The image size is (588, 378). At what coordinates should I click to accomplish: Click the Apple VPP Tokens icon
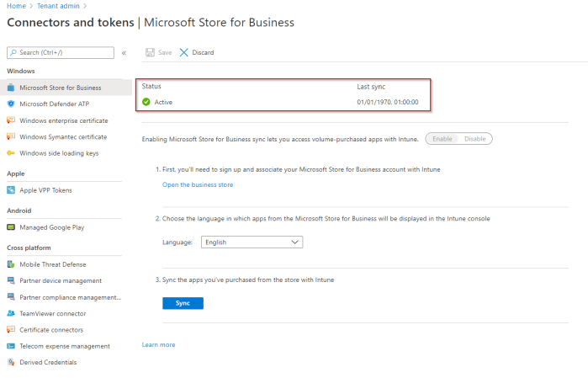11,190
